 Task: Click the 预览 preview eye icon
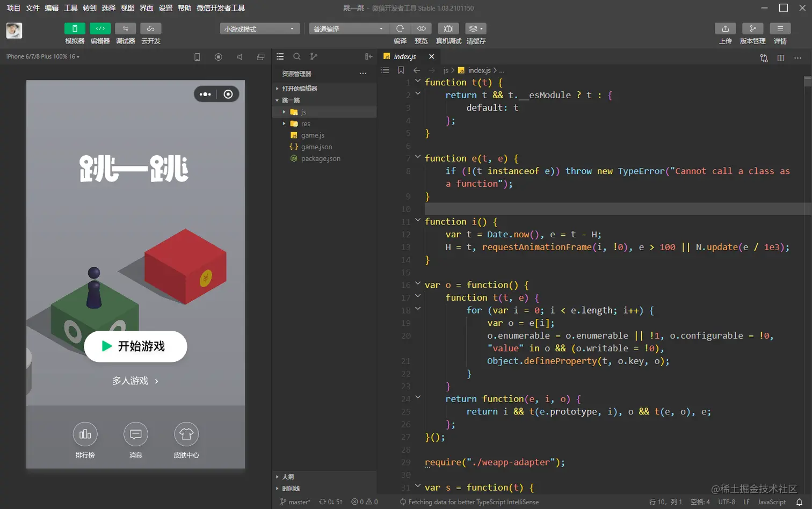[422, 28]
